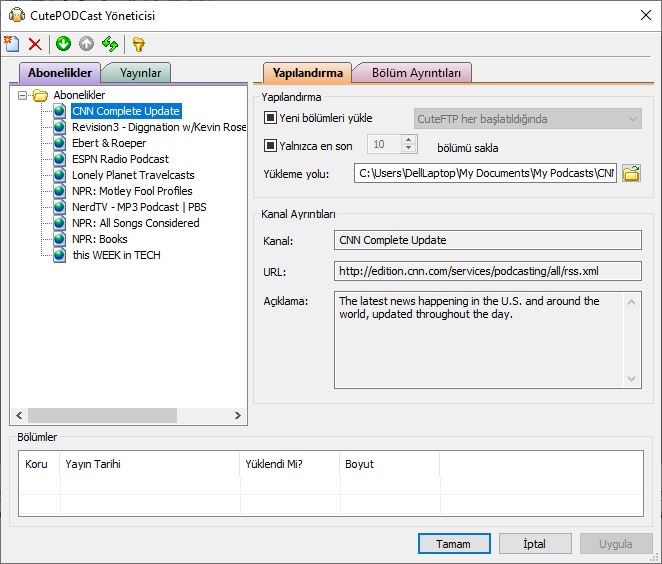This screenshot has height=564, width=662.
Task: Click the globe icon beside NerdTV - MP3 Podcast
Action: coord(60,207)
